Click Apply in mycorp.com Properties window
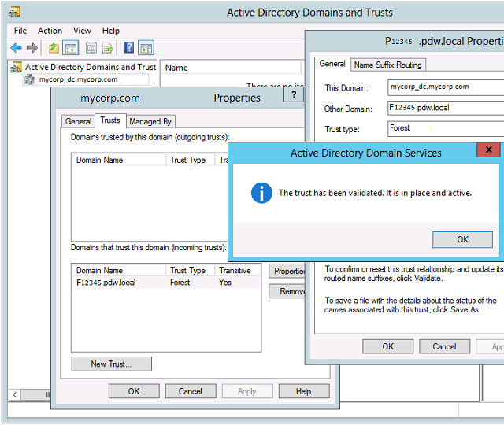 pyautogui.click(x=247, y=391)
